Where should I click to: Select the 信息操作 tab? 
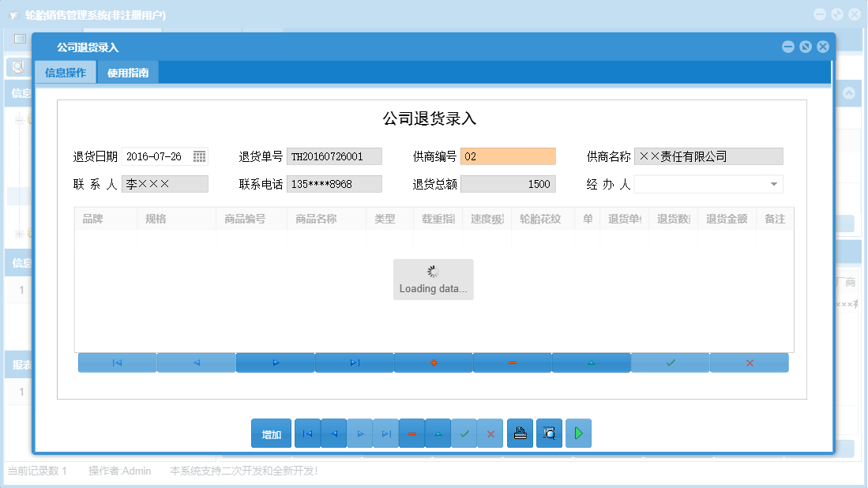click(66, 71)
